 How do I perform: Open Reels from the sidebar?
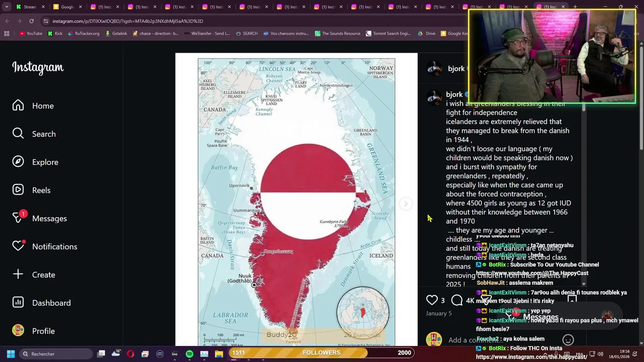(31, 190)
